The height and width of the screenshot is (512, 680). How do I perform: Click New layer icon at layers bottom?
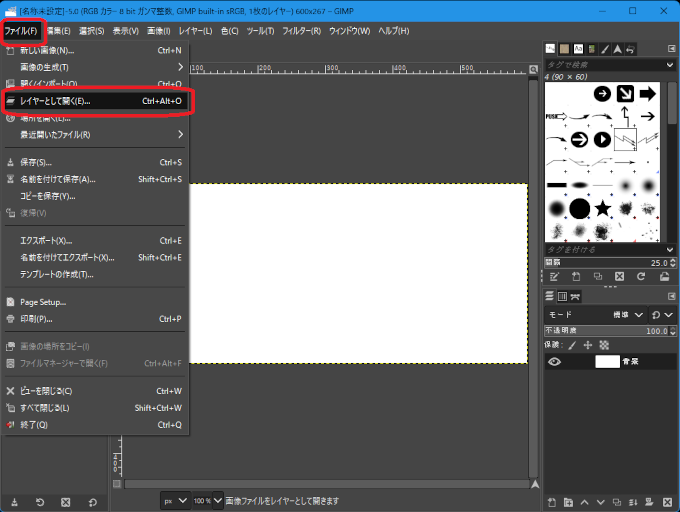(x=552, y=502)
